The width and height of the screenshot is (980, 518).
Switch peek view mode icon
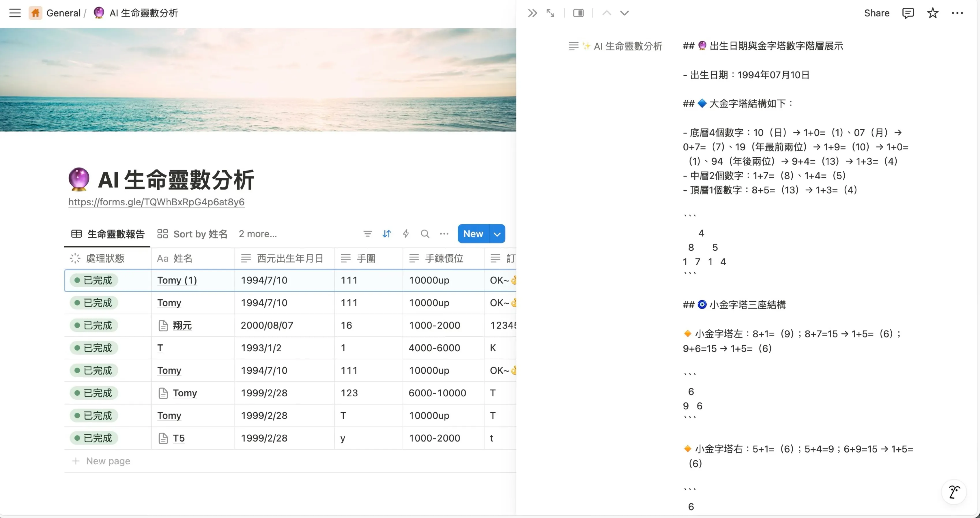click(x=578, y=13)
